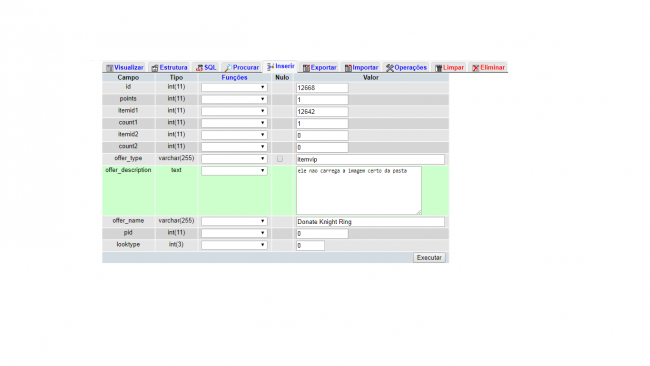The height and width of the screenshot is (366, 650).
Task: Open the function dropdown for looktype row
Action: click(234, 245)
